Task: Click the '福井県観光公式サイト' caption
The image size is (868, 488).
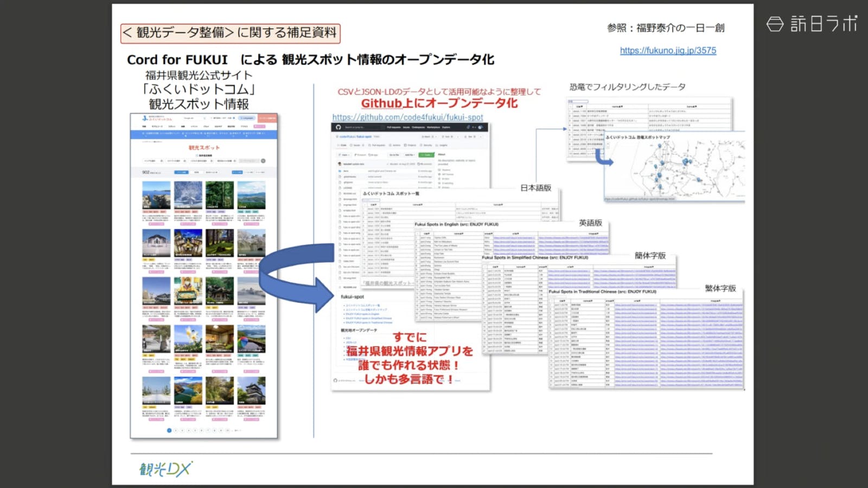Action: tap(199, 75)
